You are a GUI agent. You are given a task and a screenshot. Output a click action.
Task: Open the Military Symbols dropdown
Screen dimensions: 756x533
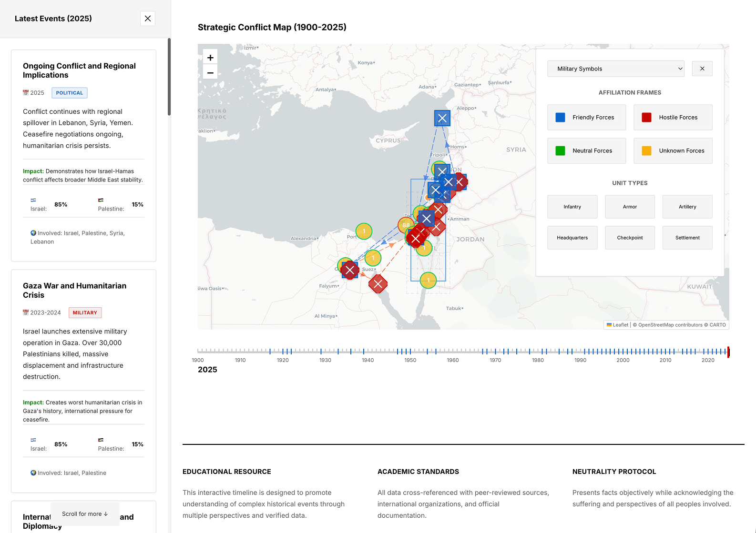click(x=615, y=69)
